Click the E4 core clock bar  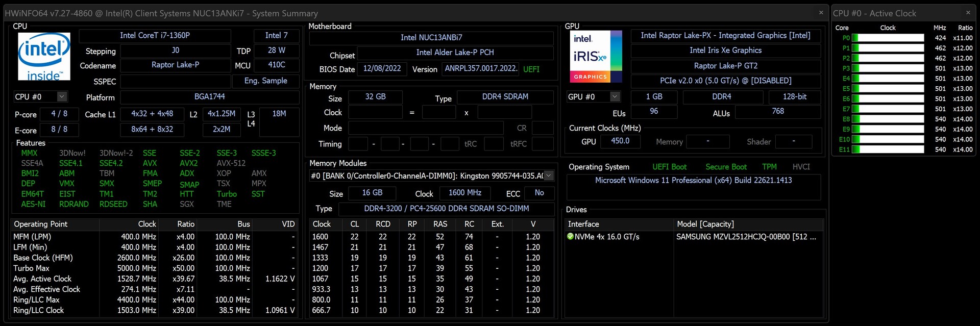click(x=888, y=79)
